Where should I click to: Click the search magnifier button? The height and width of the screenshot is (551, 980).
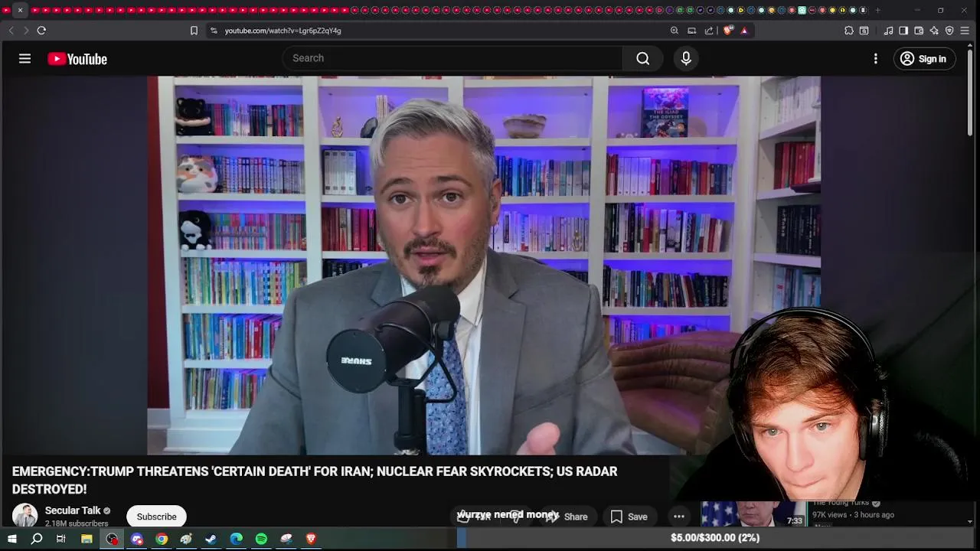click(643, 58)
